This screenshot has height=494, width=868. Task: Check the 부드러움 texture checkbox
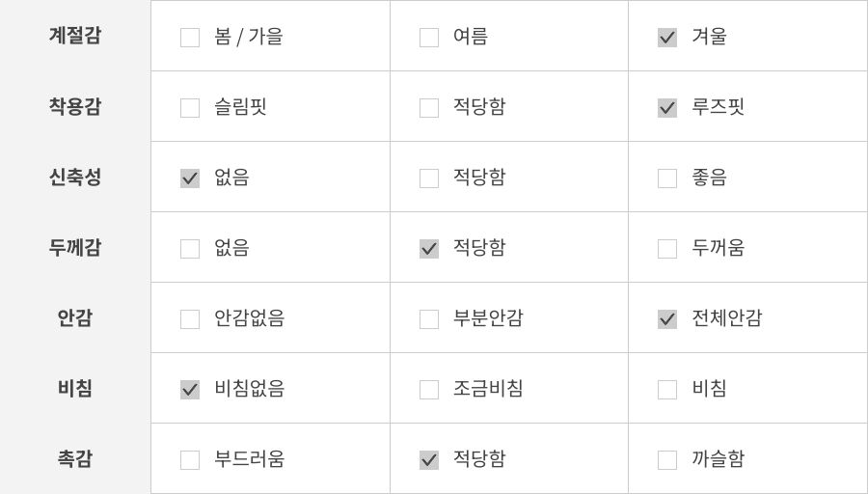tap(190, 460)
